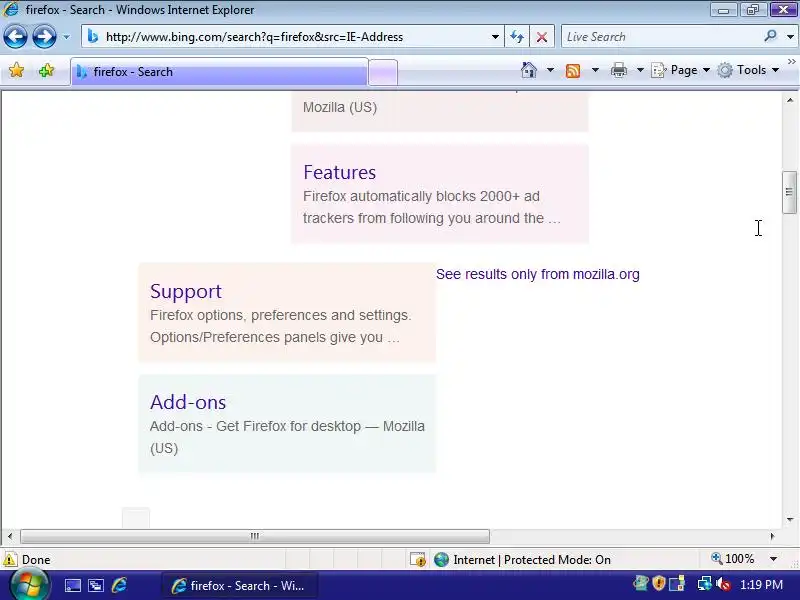The width and height of the screenshot is (800, 600).
Task: Click the Add to Favorites icon
Action: pyautogui.click(x=46, y=70)
